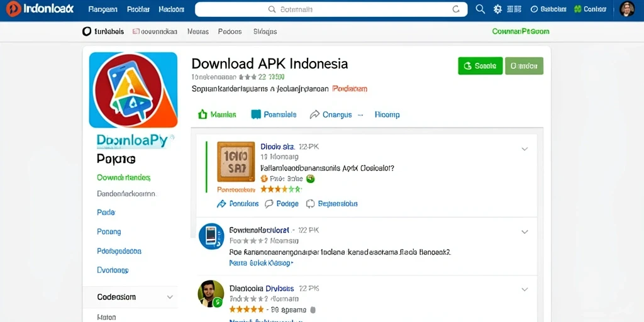
Task: Click the brown 1000 SA2 thumbnail
Action: (x=236, y=162)
